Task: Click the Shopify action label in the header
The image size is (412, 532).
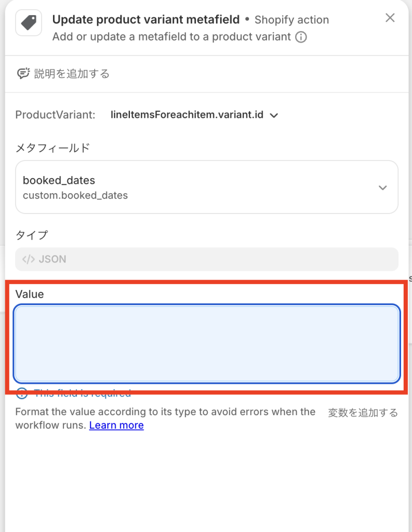Action: tap(291, 20)
